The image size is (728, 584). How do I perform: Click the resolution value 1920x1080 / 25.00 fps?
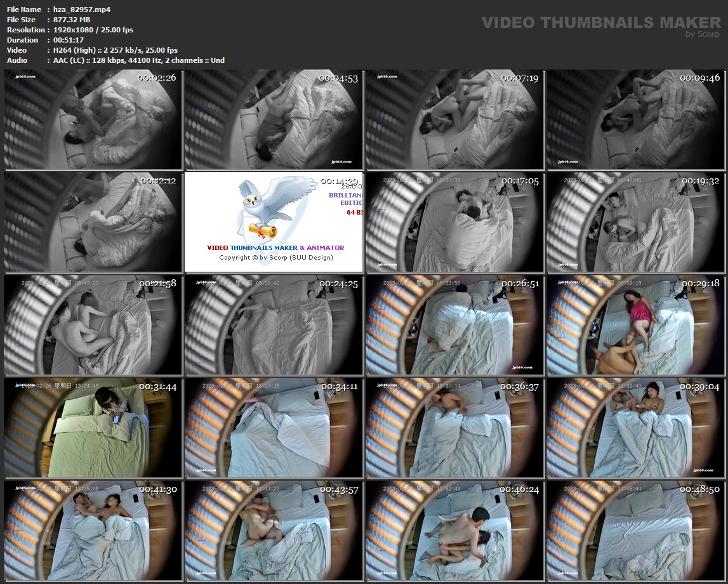coord(93,30)
